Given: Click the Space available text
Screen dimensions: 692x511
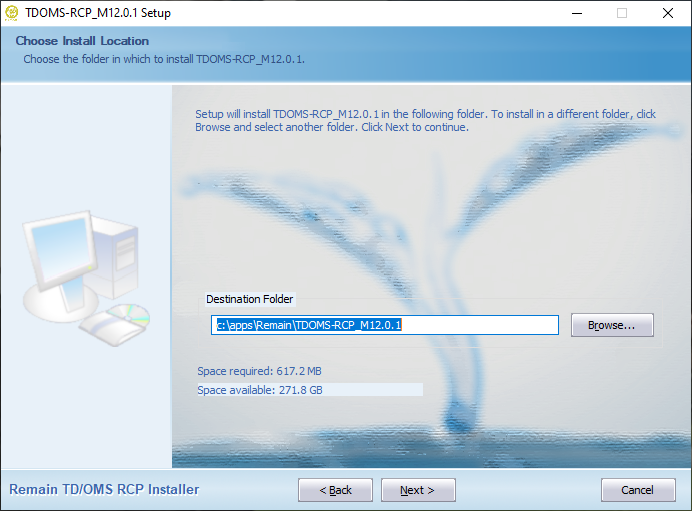Looking at the screenshot, I should (260, 390).
